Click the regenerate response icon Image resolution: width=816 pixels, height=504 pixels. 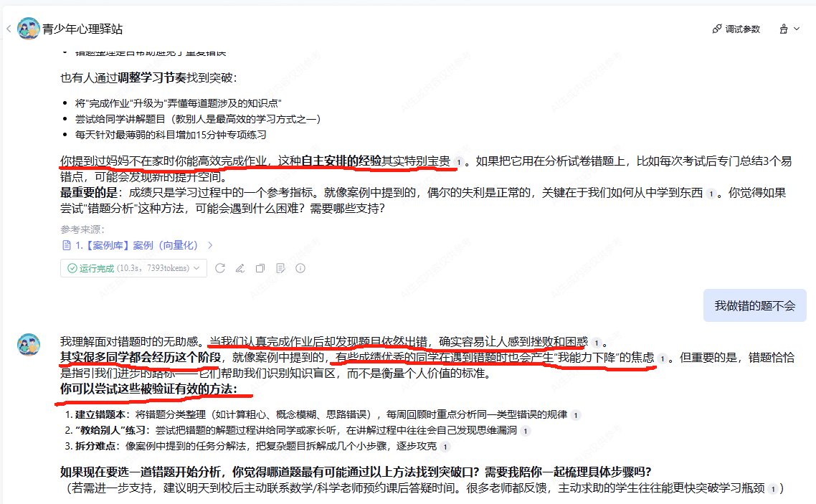click(x=220, y=268)
